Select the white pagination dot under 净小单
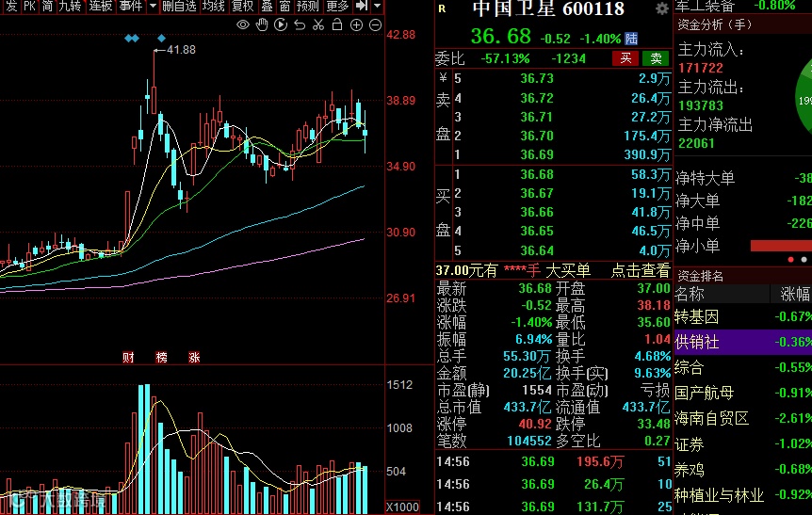The image size is (812, 515). pos(804,260)
